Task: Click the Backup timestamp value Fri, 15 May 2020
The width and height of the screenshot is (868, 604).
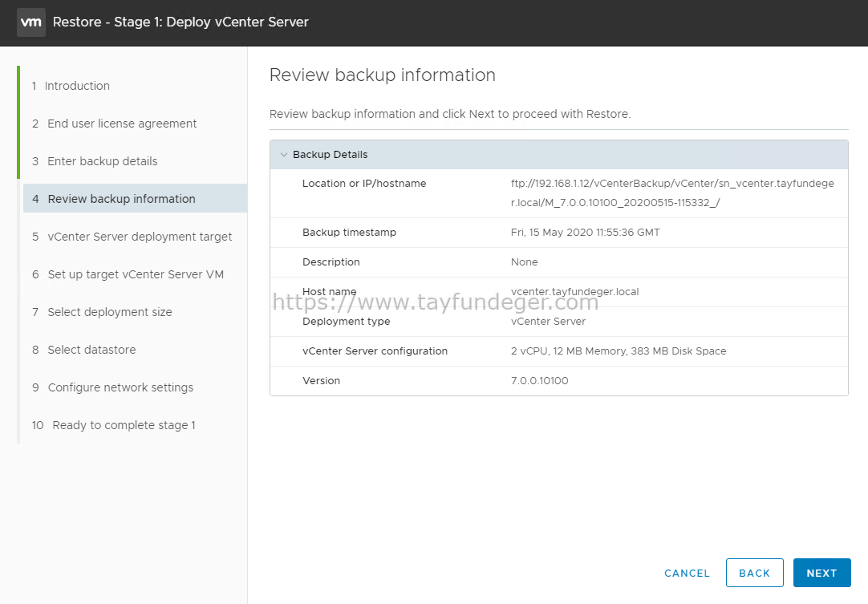Action: 585,233
